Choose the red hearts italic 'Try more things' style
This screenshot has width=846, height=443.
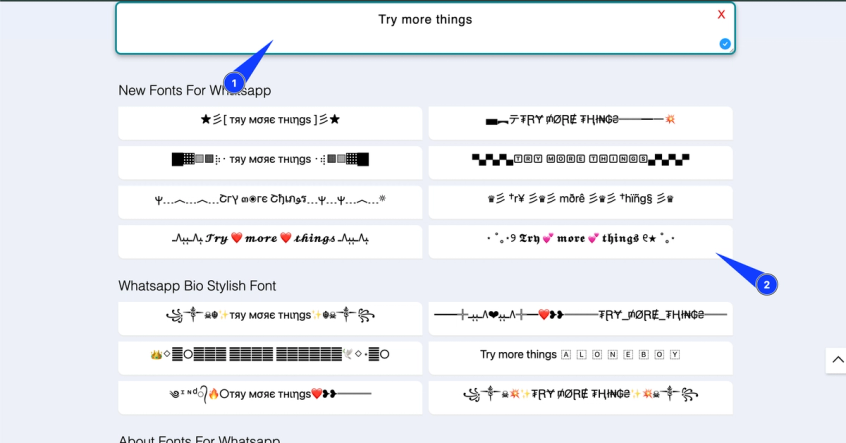tap(270, 242)
